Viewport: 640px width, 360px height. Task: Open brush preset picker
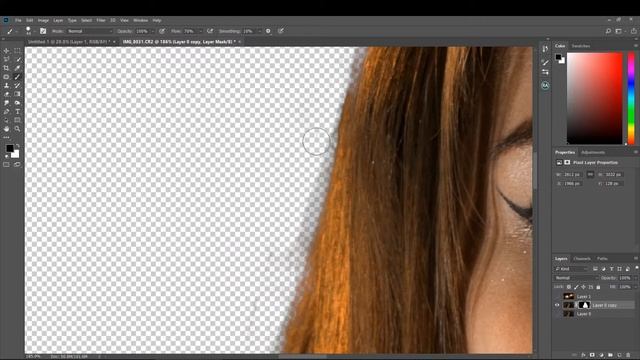click(29, 31)
